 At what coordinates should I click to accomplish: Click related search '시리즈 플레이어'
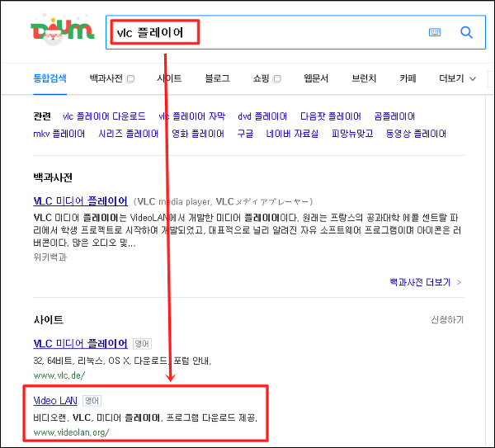pos(128,134)
